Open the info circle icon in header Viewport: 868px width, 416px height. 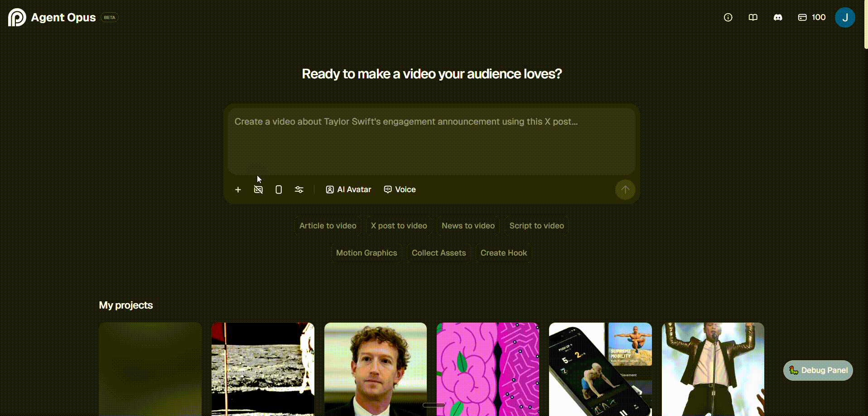pos(728,17)
